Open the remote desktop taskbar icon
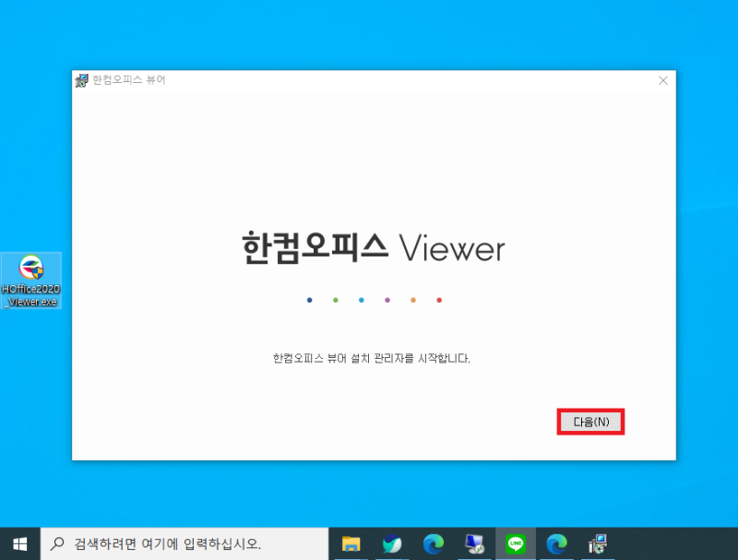The height and width of the screenshot is (560, 738). coord(474,544)
